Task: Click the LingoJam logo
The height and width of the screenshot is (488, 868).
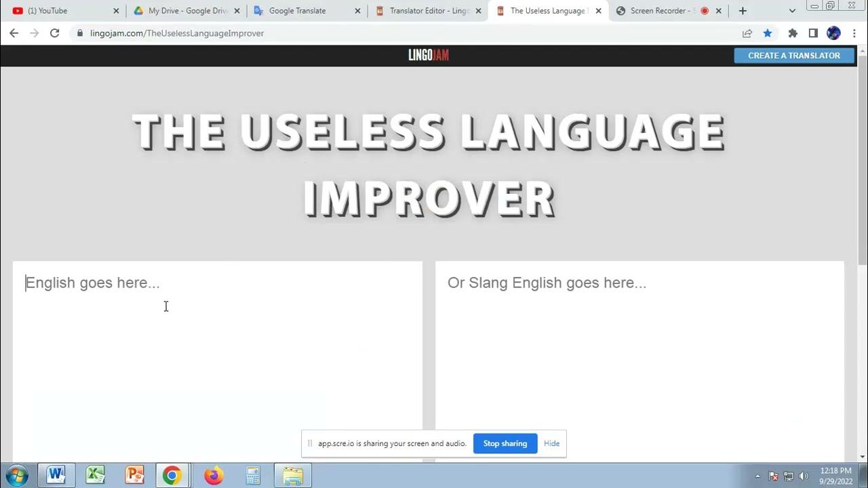Action: (x=429, y=56)
